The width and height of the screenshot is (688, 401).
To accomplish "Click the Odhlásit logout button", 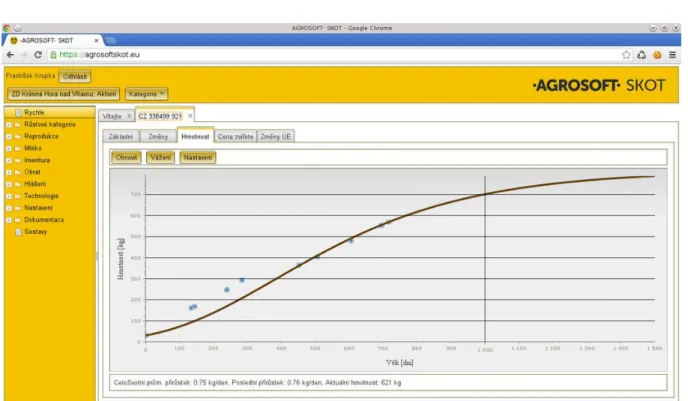I will click(75, 76).
